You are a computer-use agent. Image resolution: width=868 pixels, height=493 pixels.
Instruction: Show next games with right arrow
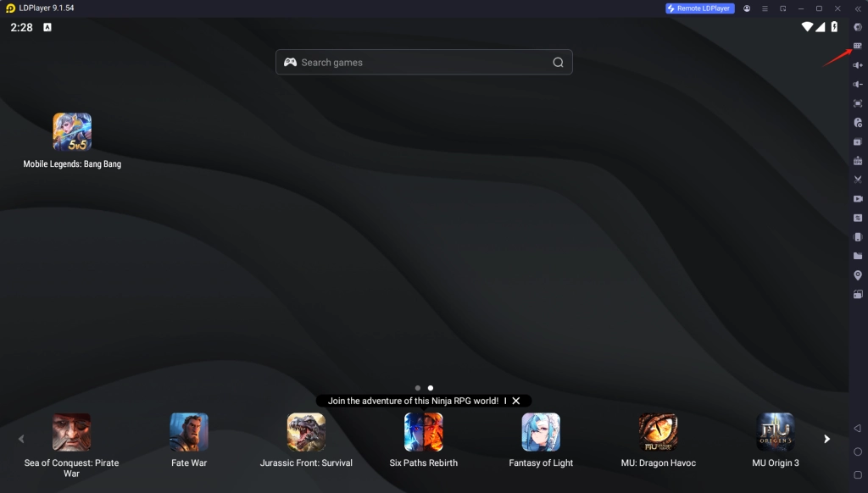[826, 439]
